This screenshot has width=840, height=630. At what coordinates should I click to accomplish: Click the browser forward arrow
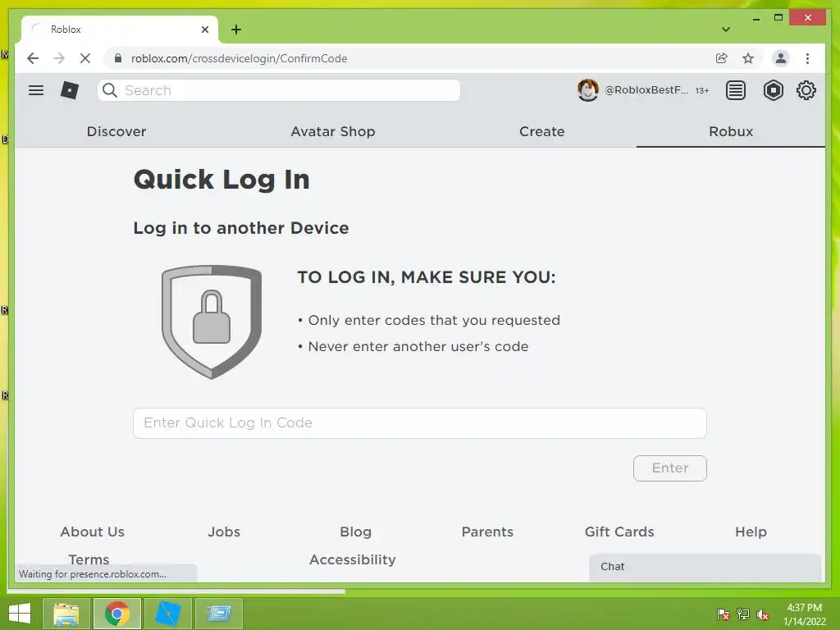(59, 58)
